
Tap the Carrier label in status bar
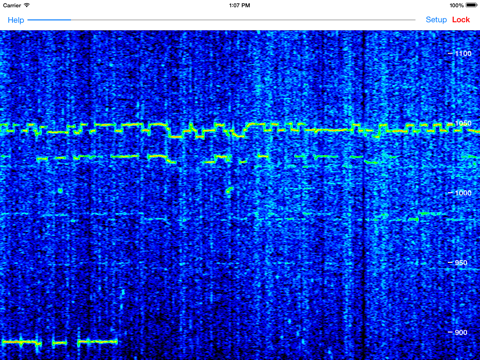[12, 5]
